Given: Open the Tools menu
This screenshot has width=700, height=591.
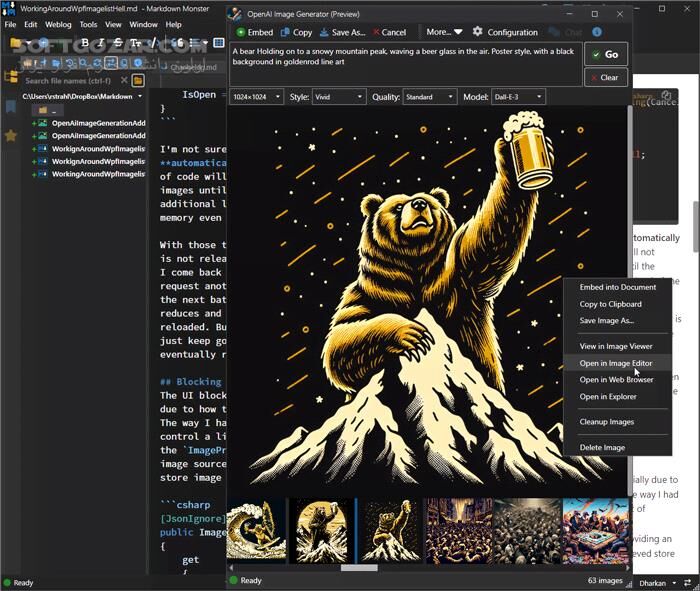Looking at the screenshot, I should click(88, 25).
